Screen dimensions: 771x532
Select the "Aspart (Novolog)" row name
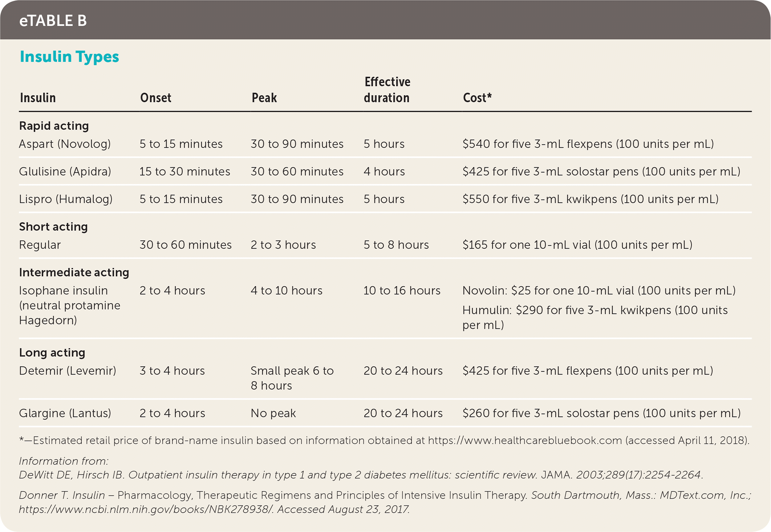pyautogui.click(x=65, y=144)
